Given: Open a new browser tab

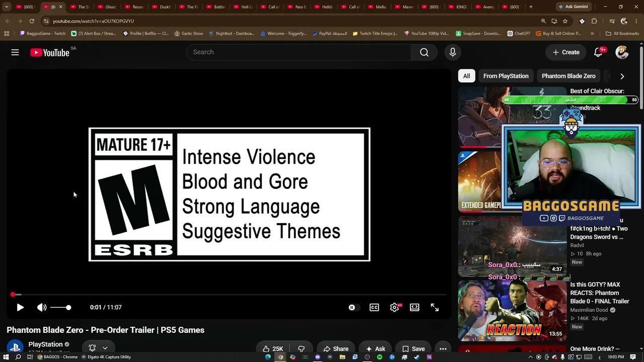Looking at the screenshot, I should click(531, 7).
